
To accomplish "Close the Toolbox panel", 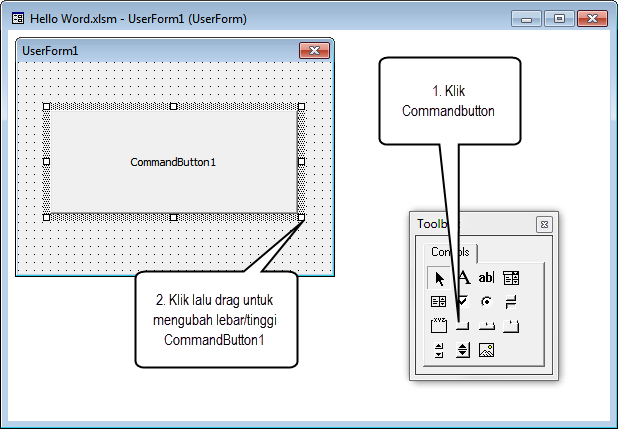I will 544,224.
